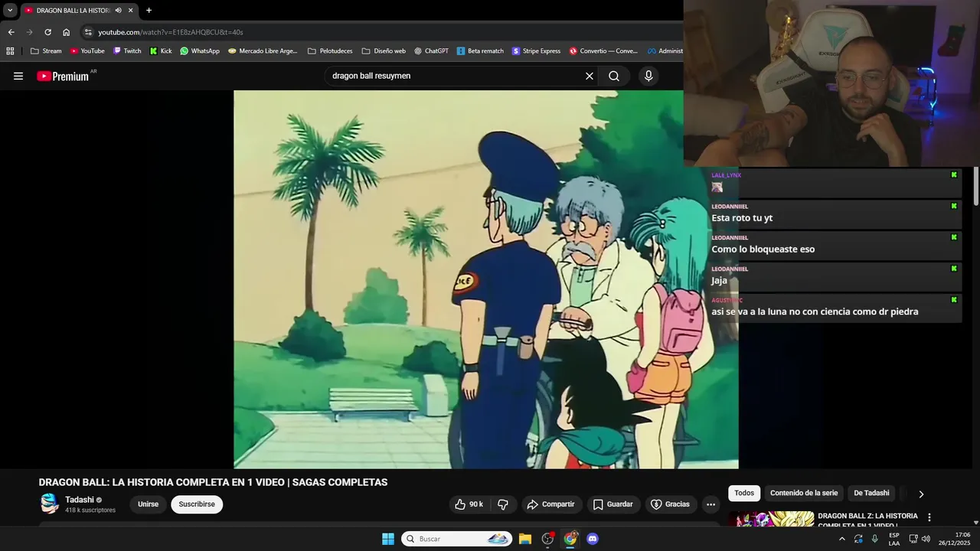The image size is (980, 551).
Task: Like the video with thumbs up
Action: (469, 504)
